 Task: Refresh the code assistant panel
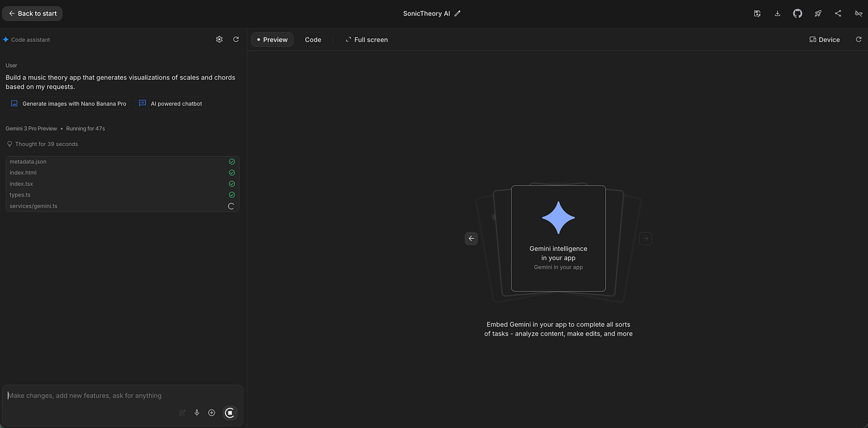click(x=236, y=39)
